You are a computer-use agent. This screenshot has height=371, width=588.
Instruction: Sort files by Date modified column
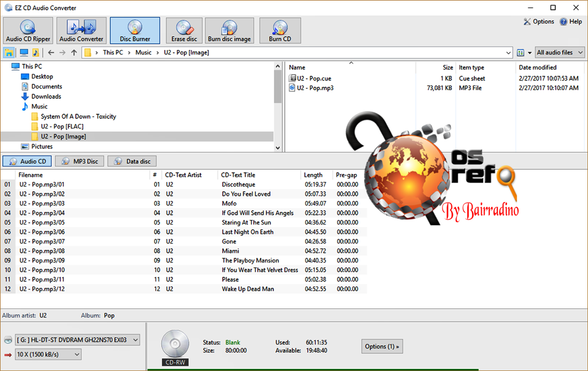[x=537, y=68]
